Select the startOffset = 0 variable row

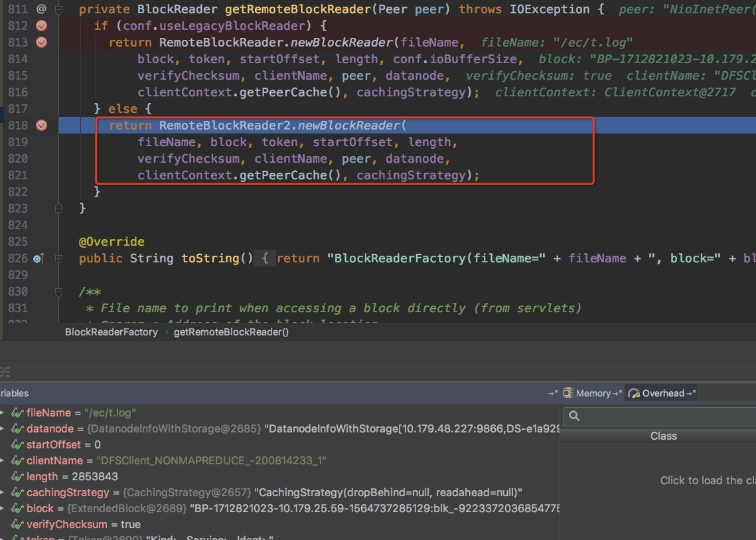[279, 444]
